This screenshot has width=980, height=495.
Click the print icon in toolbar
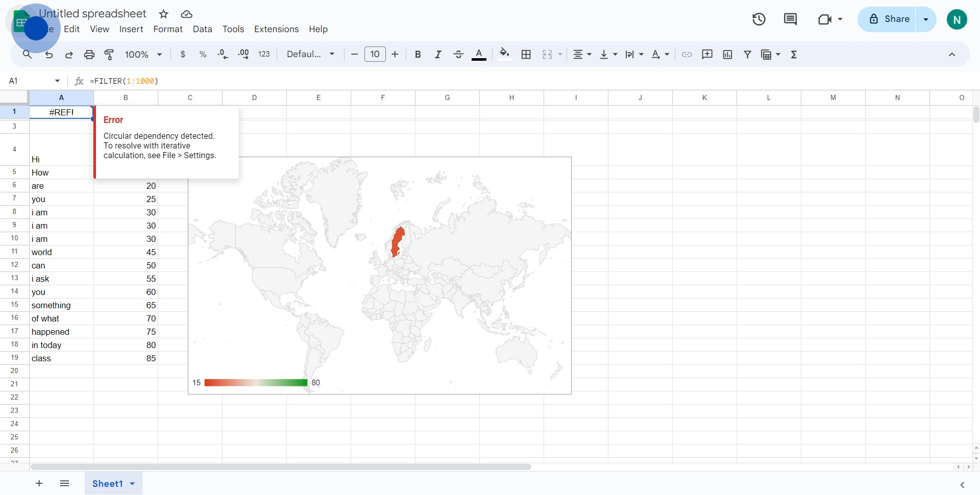click(x=89, y=55)
